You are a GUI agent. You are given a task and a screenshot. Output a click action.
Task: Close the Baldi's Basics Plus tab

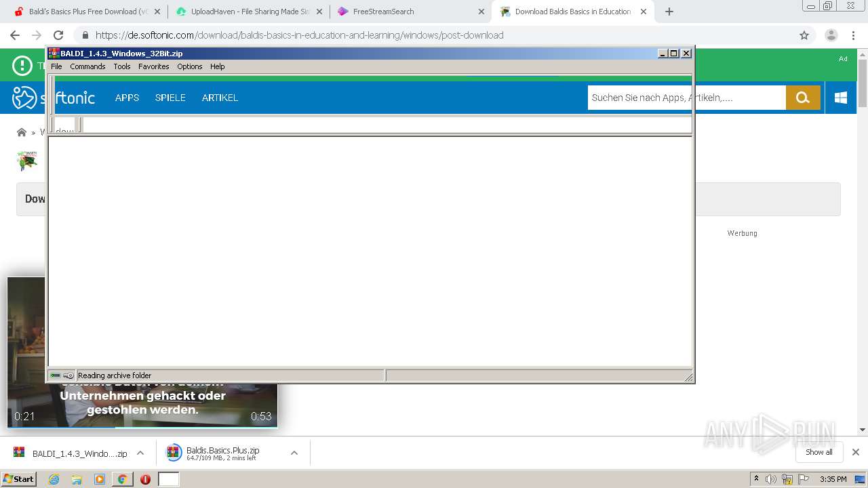coord(157,12)
